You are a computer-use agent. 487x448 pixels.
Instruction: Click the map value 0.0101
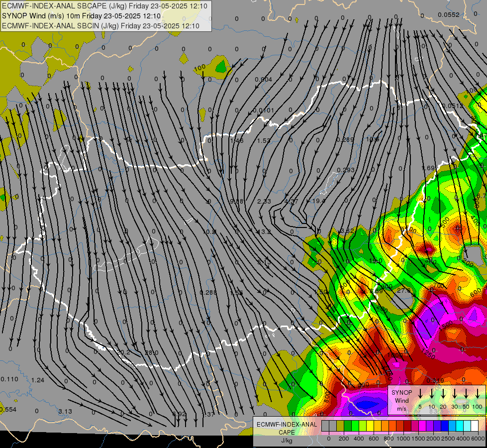(x=263, y=111)
